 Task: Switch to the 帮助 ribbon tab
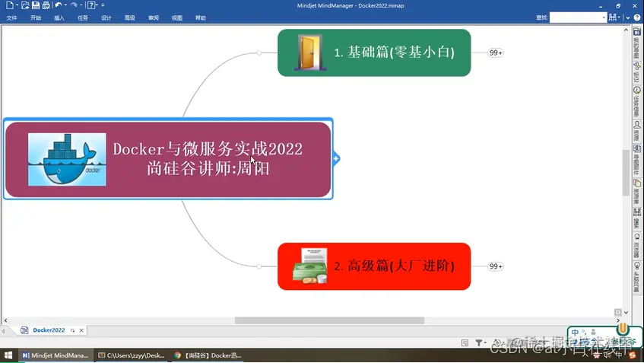click(x=201, y=18)
